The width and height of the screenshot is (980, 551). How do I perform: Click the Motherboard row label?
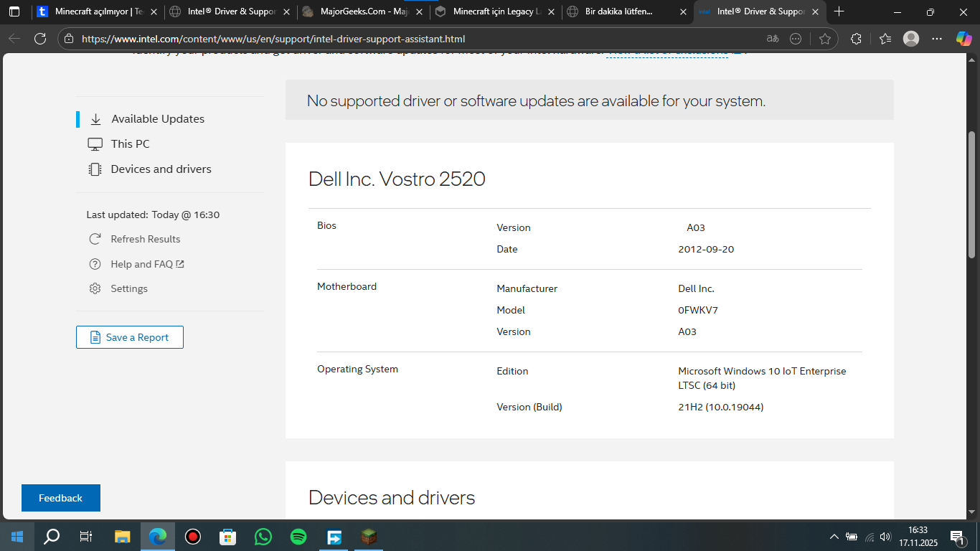[x=347, y=286]
